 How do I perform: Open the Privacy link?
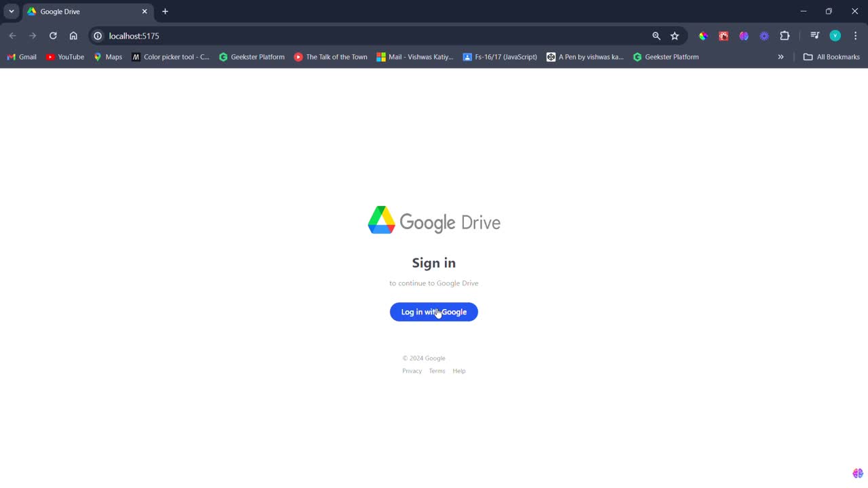[412, 371]
